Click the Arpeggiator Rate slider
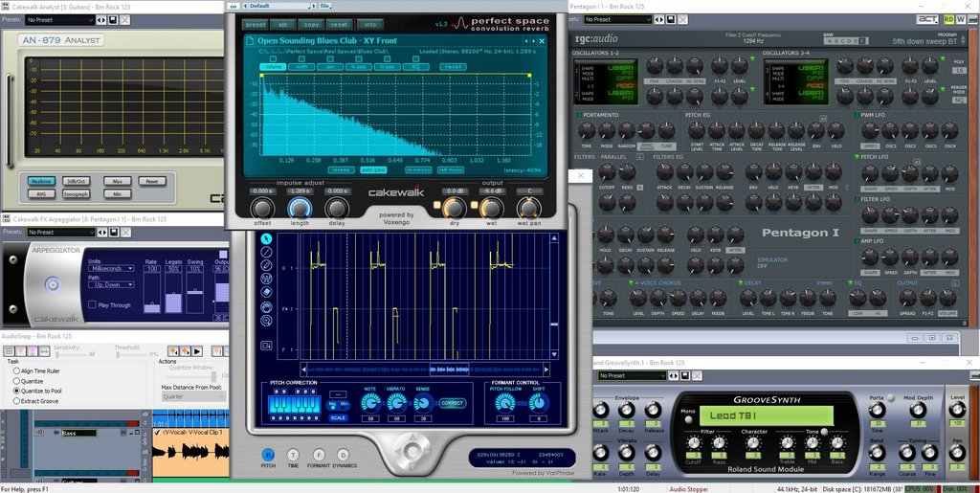The width and height of the screenshot is (980, 493). click(x=152, y=293)
